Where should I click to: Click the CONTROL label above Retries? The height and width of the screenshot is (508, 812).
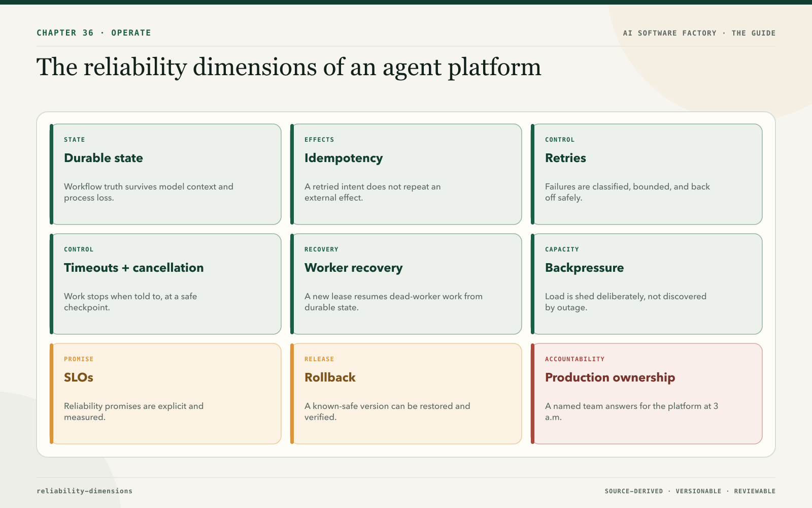pyautogui.click(x=560, y=140)
